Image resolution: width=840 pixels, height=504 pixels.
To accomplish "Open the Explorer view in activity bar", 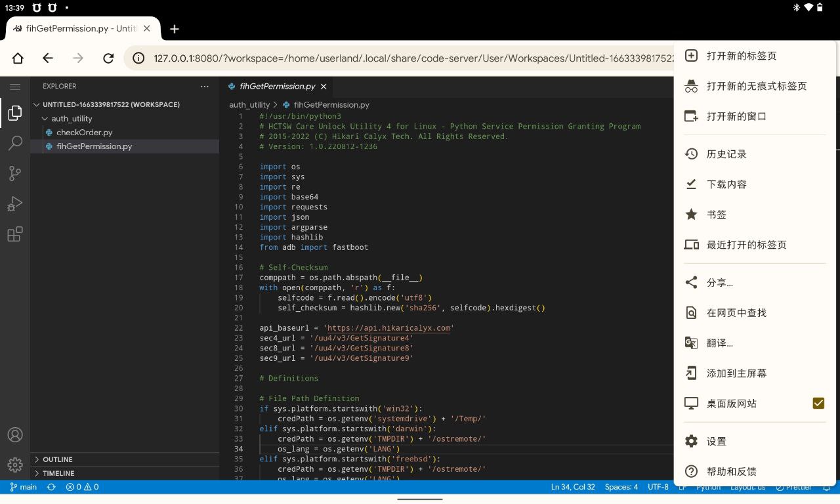I will pos(14,113).
